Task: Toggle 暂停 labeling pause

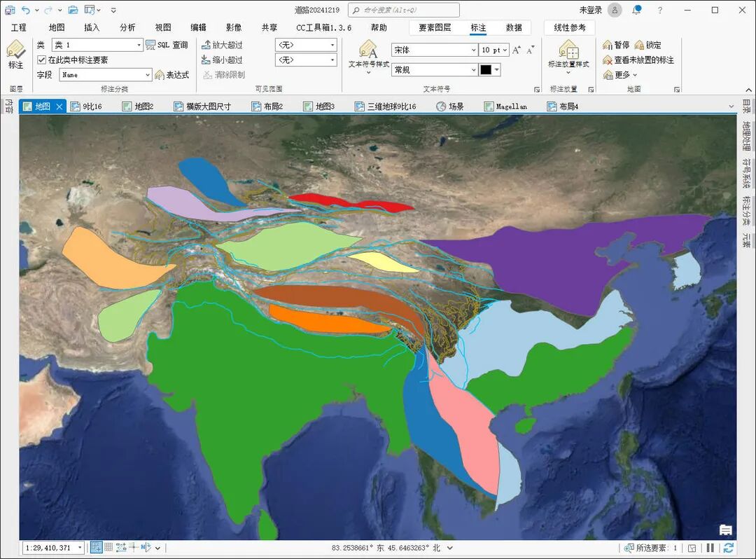Action: [x=616, y=45]
